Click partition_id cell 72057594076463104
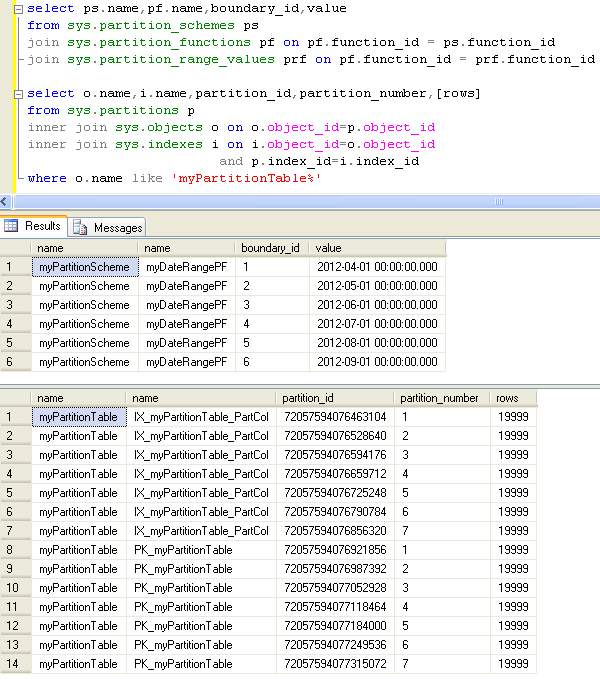The image size is (600, 680). [334, 417]
